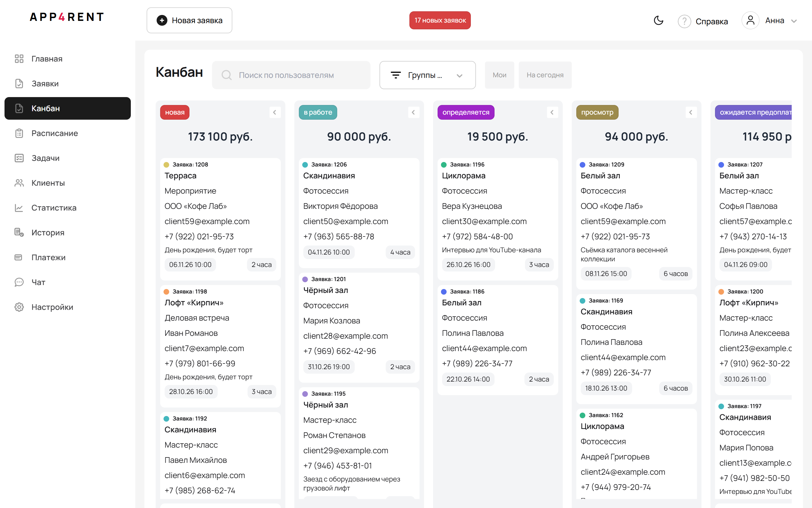Click the просмотр status badge

point(597,112)
